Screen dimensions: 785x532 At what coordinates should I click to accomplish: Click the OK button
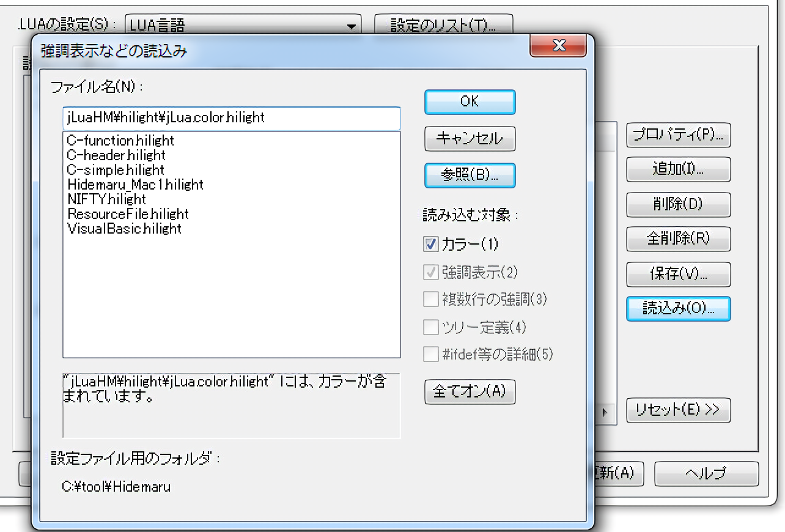point(470,102)
